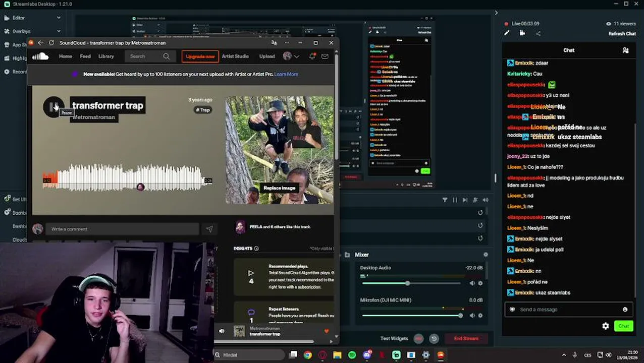
Task: Click the player bar volume speaker icon
Action: point(222,331)
